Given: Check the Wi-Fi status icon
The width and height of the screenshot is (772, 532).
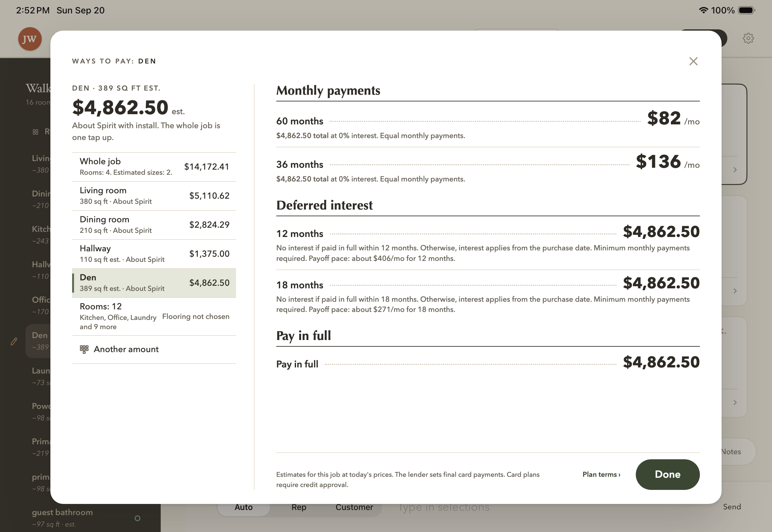Looking at the screenshot, I should tap(703, 10).
